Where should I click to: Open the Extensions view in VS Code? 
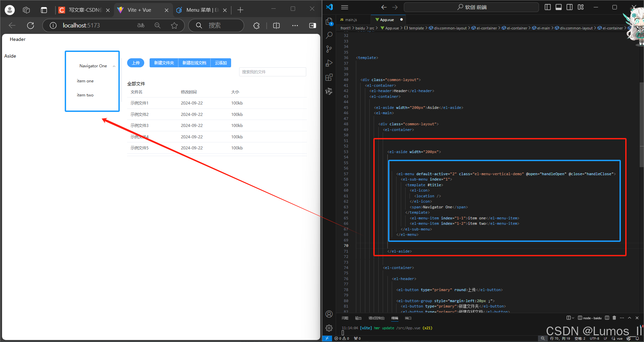329,77
